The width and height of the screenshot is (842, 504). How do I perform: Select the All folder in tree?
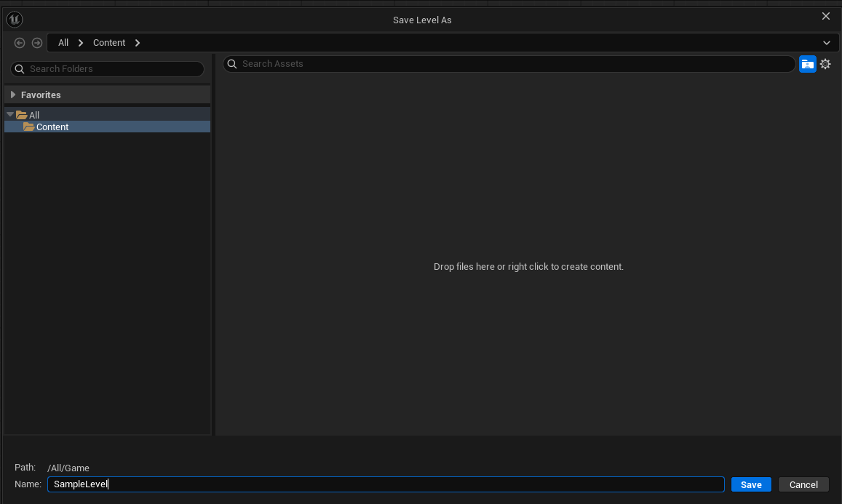(34, 115)
